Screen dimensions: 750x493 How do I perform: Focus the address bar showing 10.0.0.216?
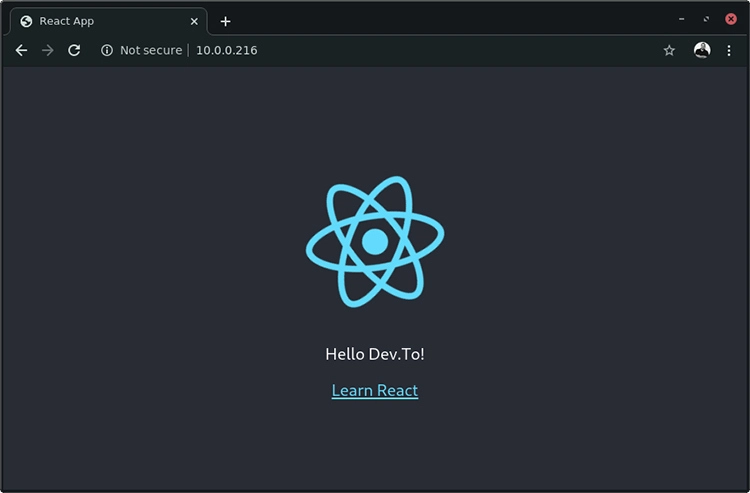pyautogui.click(x=227, y=50)
